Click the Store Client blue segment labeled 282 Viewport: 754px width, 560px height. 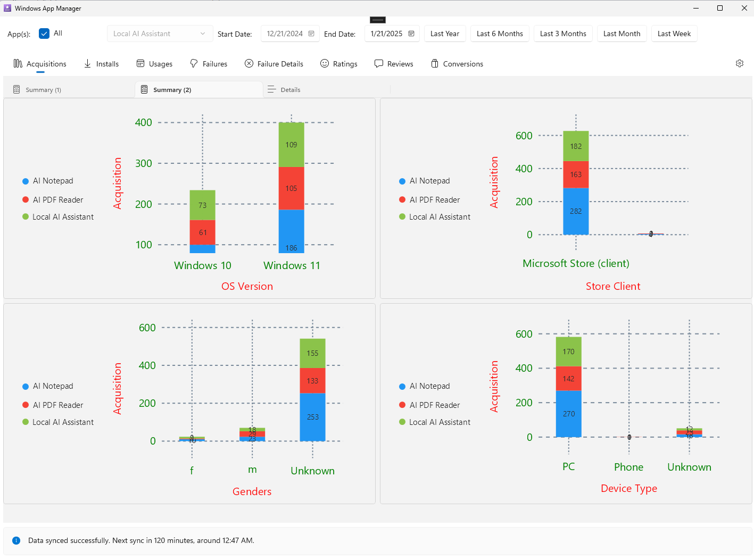576,211
